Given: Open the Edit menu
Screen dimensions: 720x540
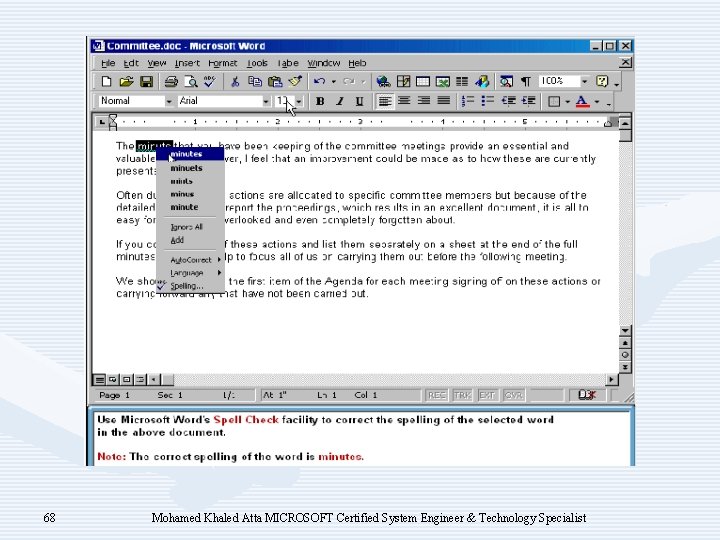Looking at the screenshot, I should 131,63.
